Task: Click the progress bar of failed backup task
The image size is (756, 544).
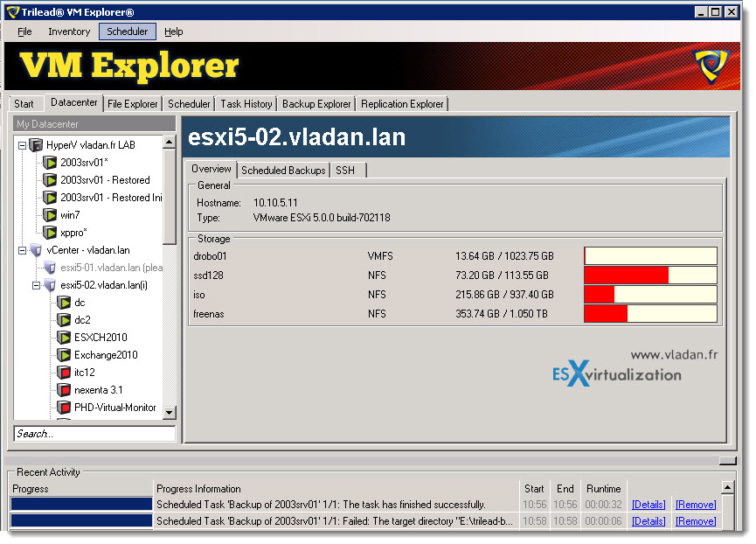Action: 81,520
